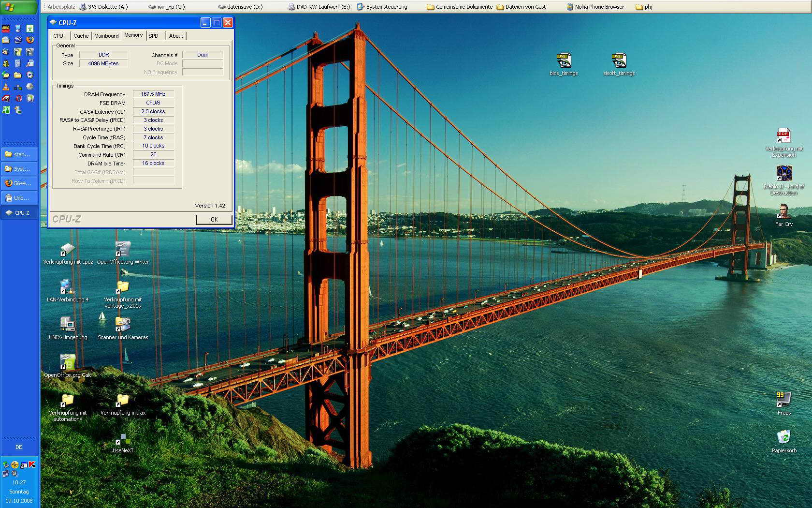
Task: Launch Windows Media Player from quick launch
Action: click(30, 75)
